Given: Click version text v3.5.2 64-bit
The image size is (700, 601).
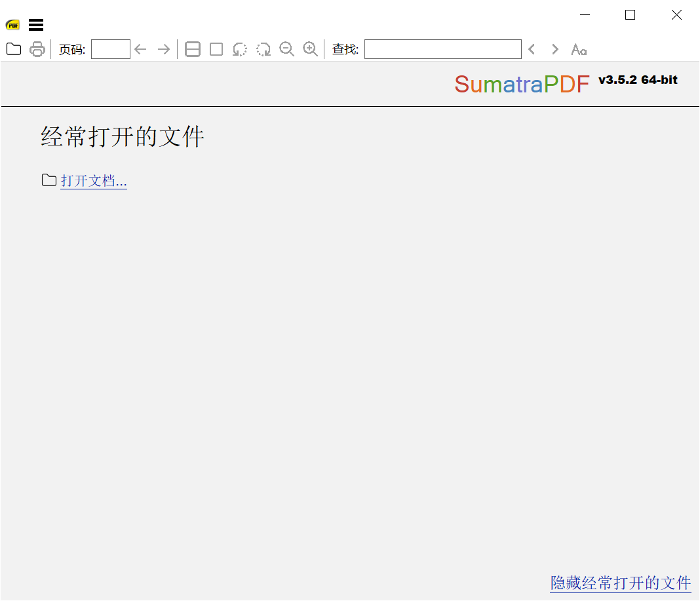Looking at the screenshot, I should [x=638, y=80].
